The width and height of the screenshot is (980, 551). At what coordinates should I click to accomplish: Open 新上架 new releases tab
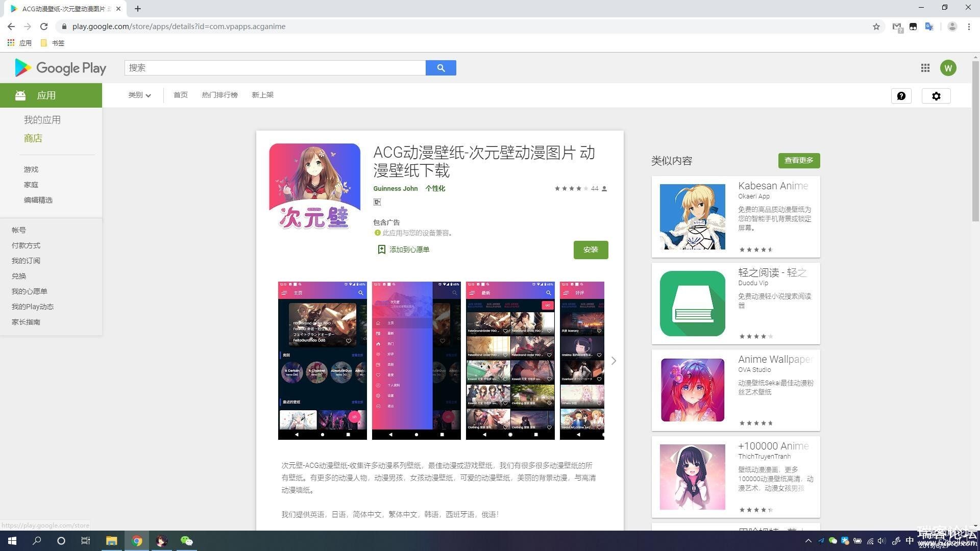pyautogui.click(x=263, y=95)
